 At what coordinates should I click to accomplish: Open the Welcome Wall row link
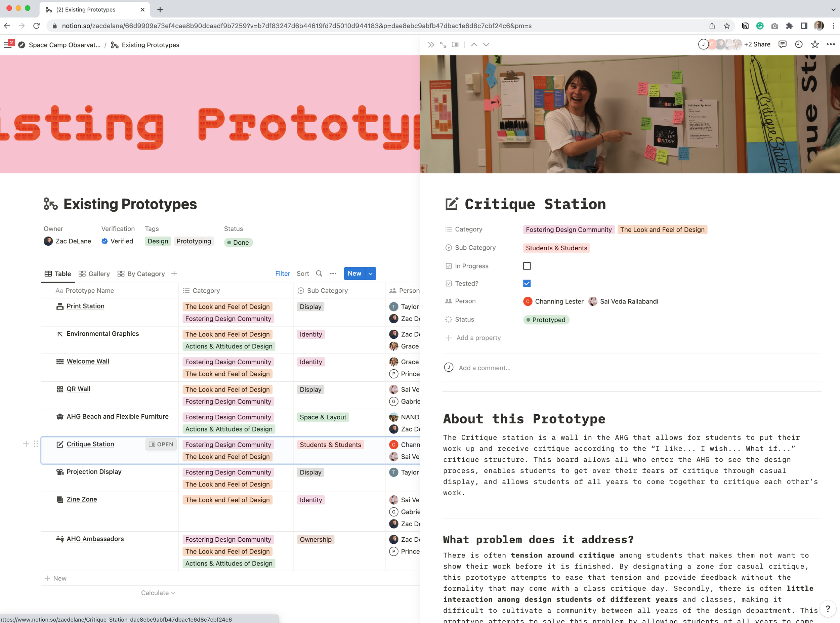pos(88,361)
